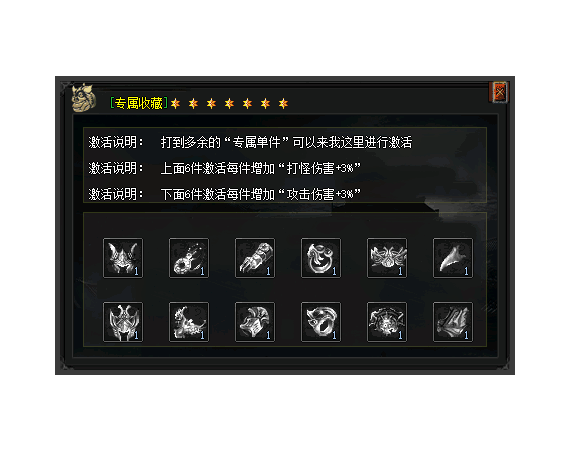The width and height of the screenshot is (568, 450).
Task: Select the armored bracer item slot
Action: (x=255, y=322)
